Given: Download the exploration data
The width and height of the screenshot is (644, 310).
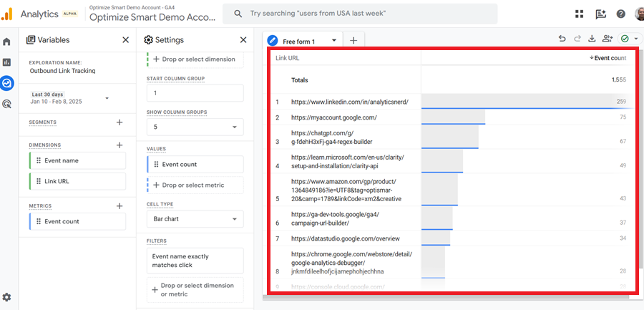Looking at the screenshot, I should tap(592, 39).
